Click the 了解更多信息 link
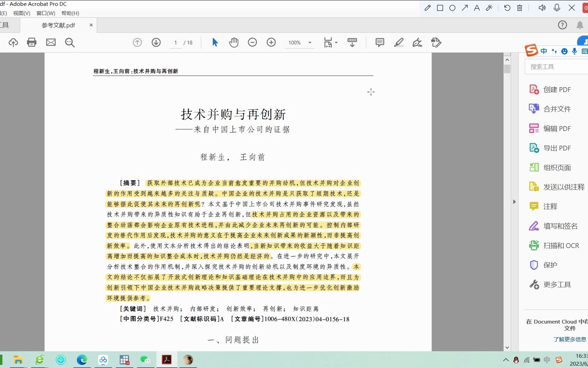This screenshot has width=588, height=368. pos(570,339)
